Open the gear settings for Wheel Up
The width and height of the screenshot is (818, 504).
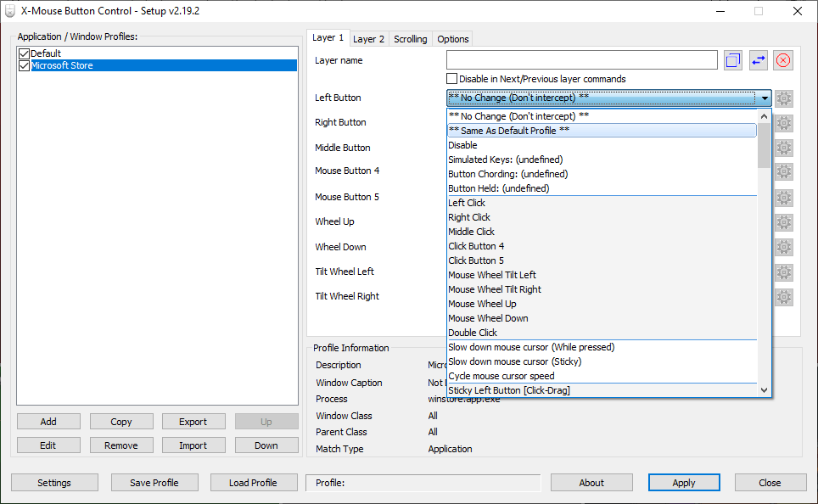click(x=784, y=222)
